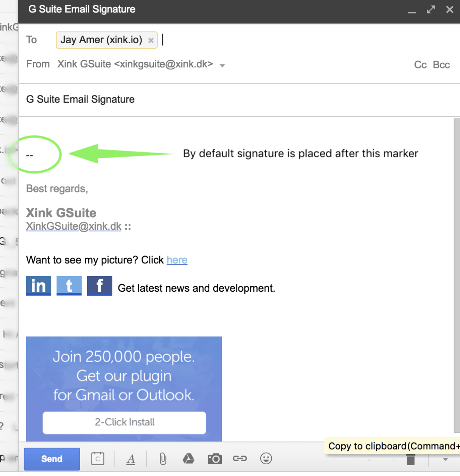This screenshot has width=460, height=476.
Task: Expand the From address dropdown
Action: [222, 65]
